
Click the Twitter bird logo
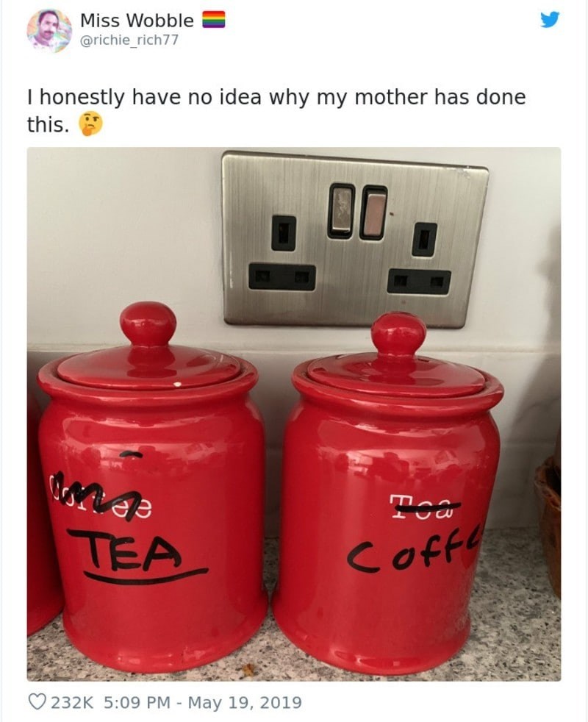pyautogui.click(x=549, y=20)
